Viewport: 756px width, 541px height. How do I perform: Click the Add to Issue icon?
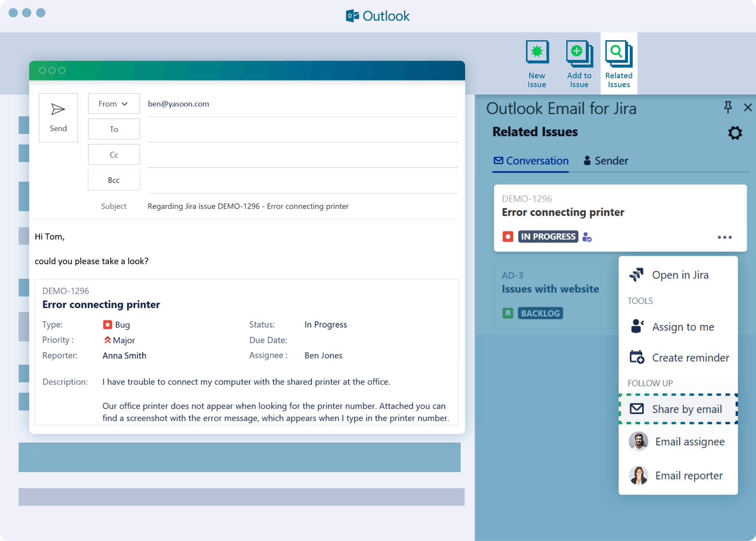(x=579, y=54)
